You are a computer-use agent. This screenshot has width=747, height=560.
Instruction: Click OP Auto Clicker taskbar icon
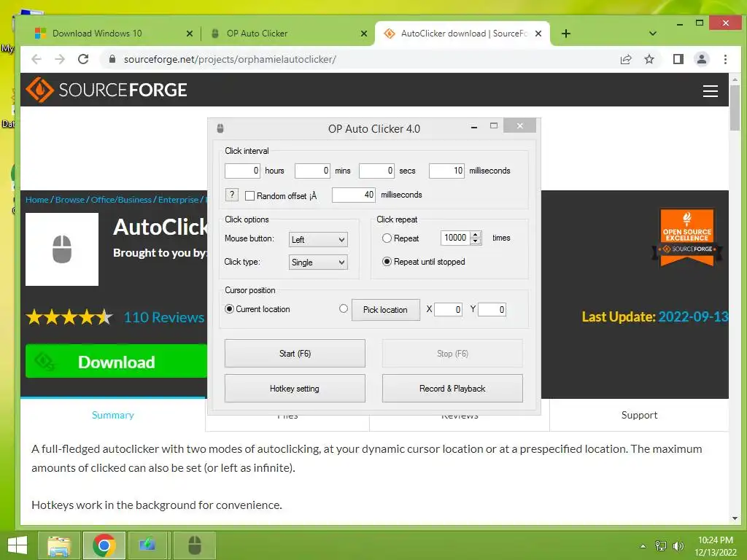194,545
